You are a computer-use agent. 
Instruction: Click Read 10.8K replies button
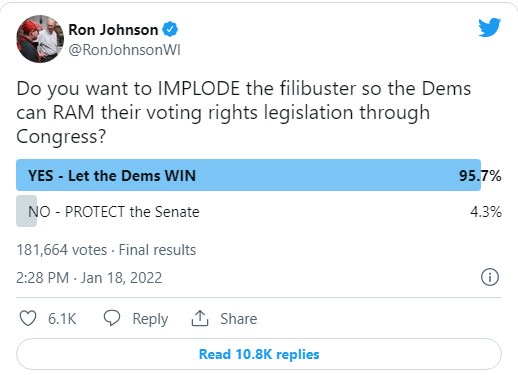259,354
